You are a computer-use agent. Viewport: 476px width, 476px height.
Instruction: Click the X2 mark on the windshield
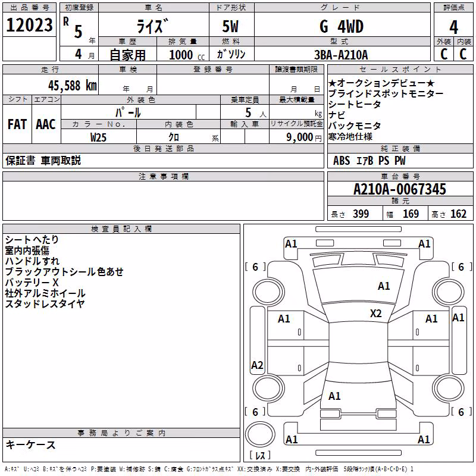tap(376, 314)
